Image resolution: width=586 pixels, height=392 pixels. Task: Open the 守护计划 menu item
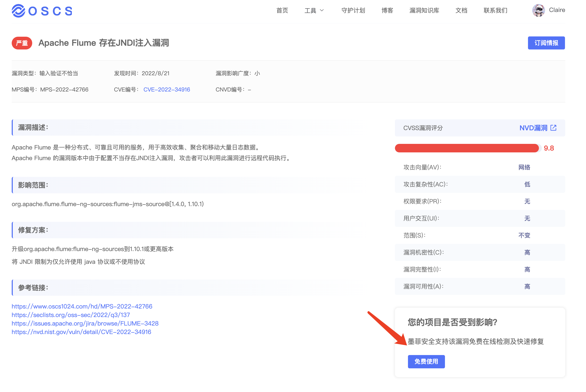(353, 10)
